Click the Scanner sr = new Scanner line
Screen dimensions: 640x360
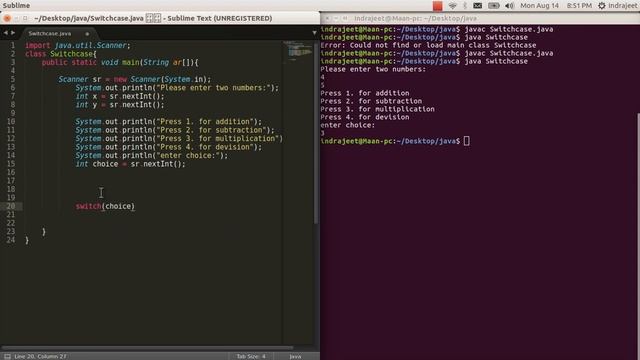click(x=135, y=79)
